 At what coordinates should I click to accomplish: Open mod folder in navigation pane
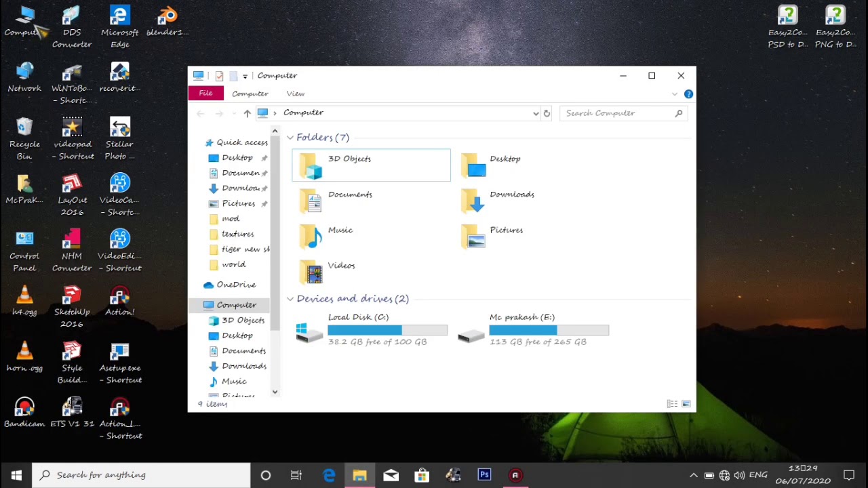[x=224, y=218]
